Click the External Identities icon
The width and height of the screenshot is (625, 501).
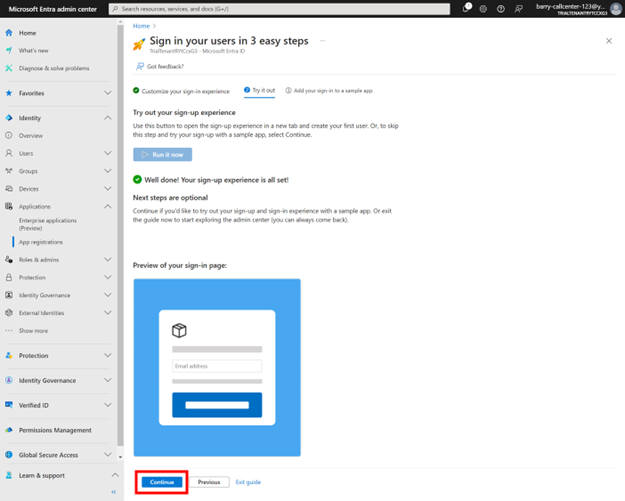(9, 313)
